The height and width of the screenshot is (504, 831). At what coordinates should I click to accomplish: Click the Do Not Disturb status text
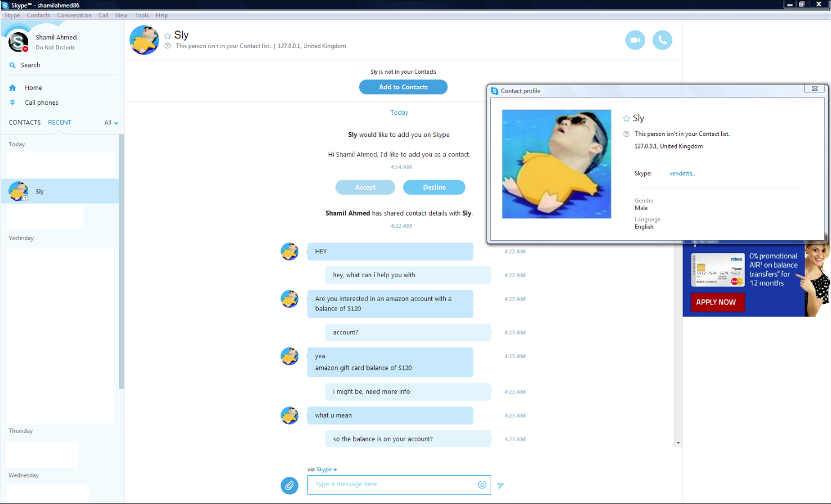55,48
